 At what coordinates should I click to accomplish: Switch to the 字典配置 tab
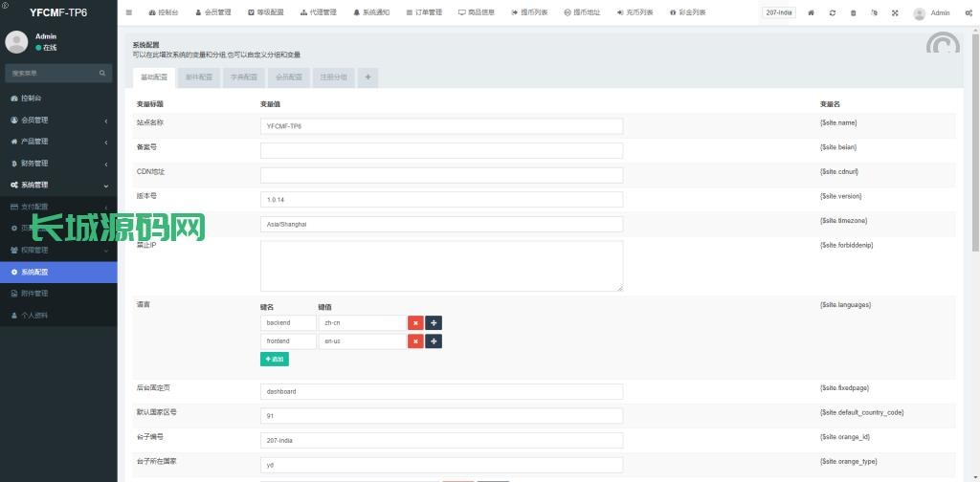point(244,77)
